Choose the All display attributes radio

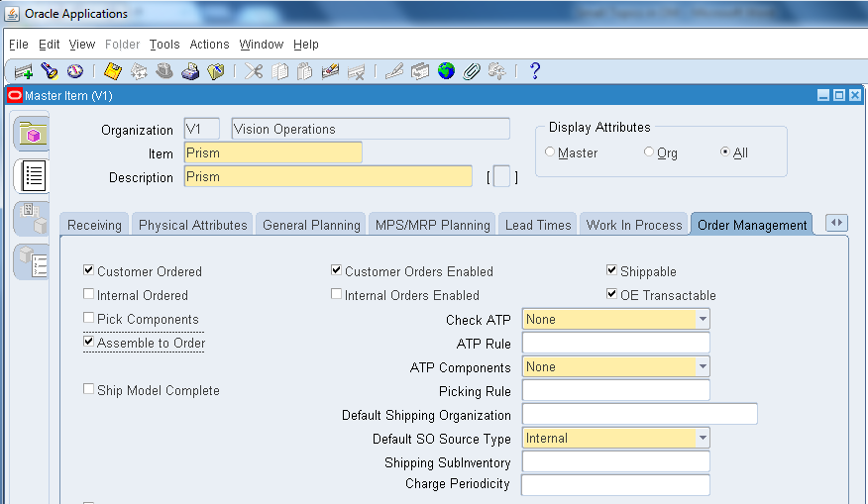coord(724,151)
